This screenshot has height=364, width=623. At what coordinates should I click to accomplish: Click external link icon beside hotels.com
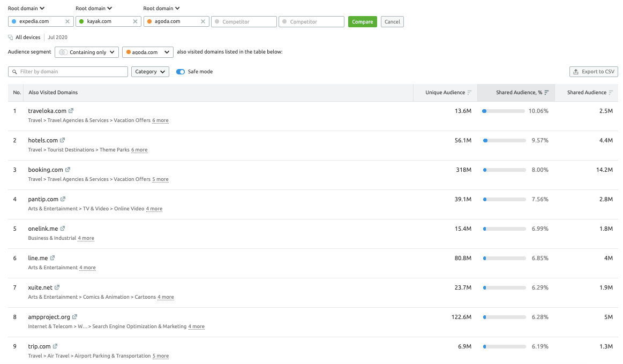pos(63,140)
